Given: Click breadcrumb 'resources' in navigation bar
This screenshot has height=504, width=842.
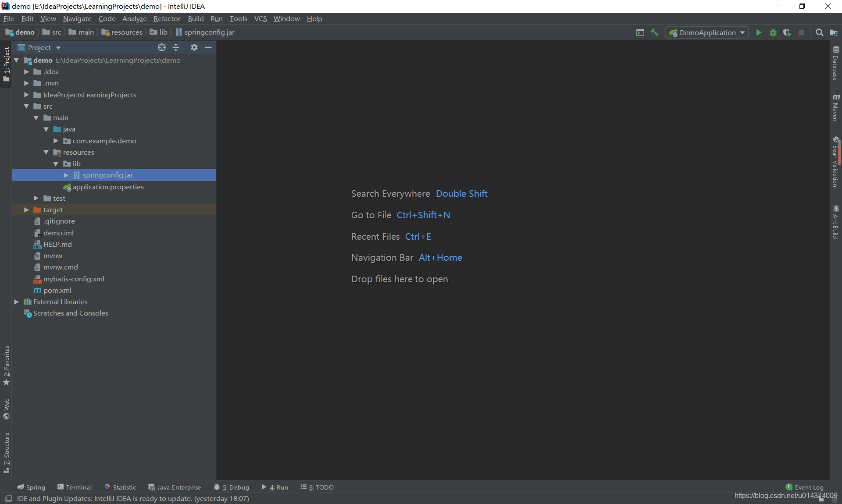Looking at the screenshot, I should (x=122, y=32).
